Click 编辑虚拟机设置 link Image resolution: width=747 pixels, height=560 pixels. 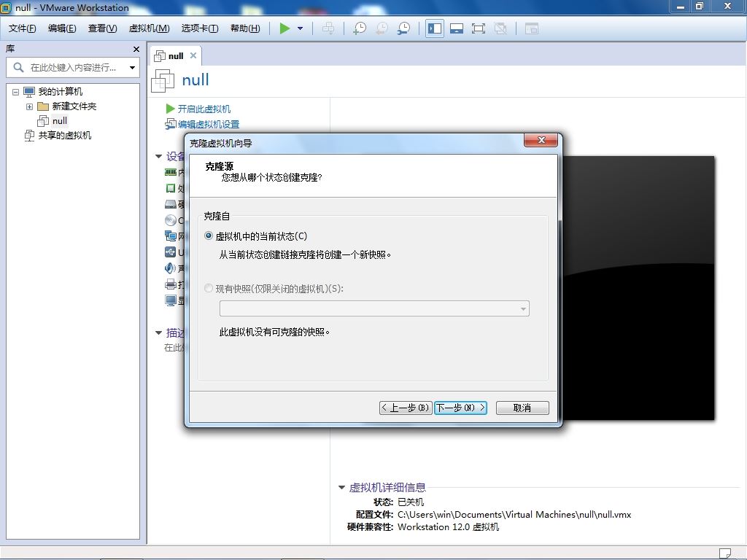coord(209,124)
